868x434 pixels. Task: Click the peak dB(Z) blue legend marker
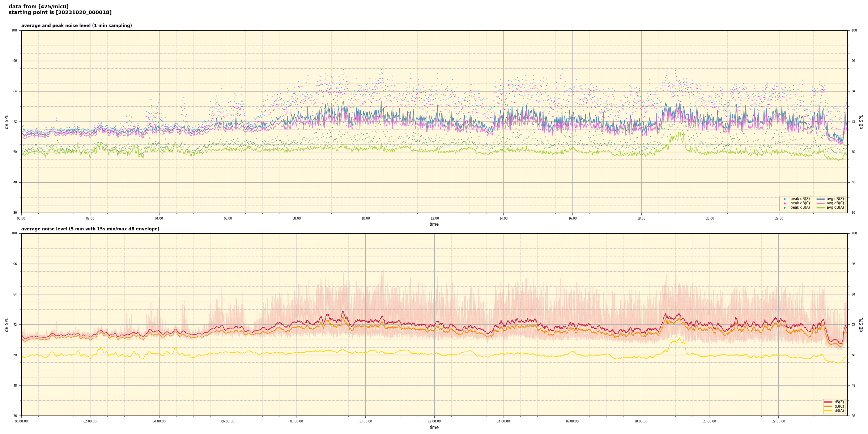(x=784, y=199)
